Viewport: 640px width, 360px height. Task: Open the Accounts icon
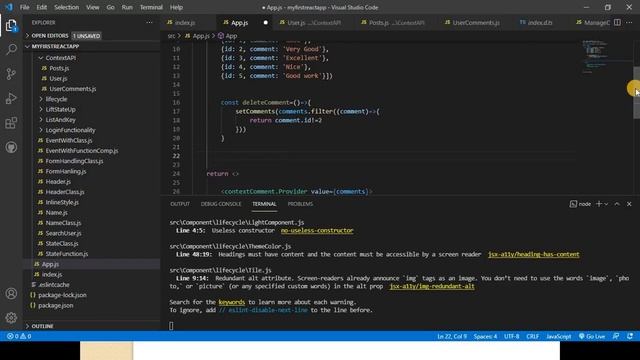point(11,293)
